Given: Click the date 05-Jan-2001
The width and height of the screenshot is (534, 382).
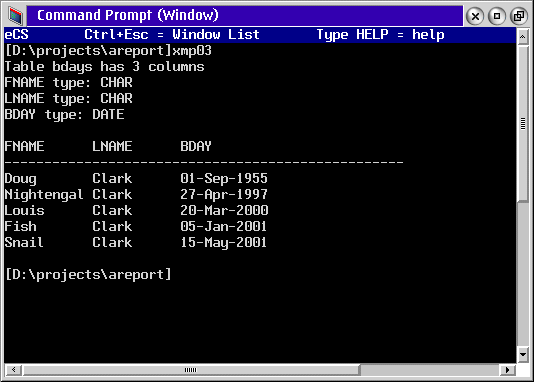Looking at the screenshot, I should (223, 226).
